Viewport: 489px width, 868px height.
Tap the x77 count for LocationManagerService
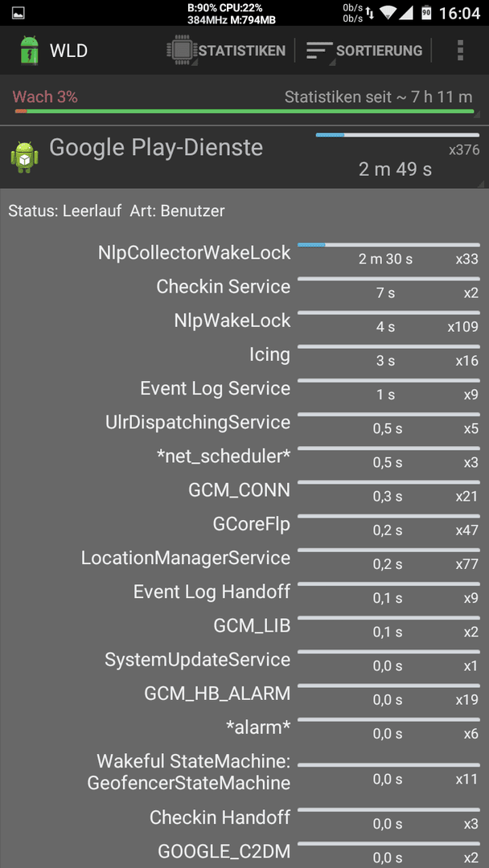coord(466,564)
